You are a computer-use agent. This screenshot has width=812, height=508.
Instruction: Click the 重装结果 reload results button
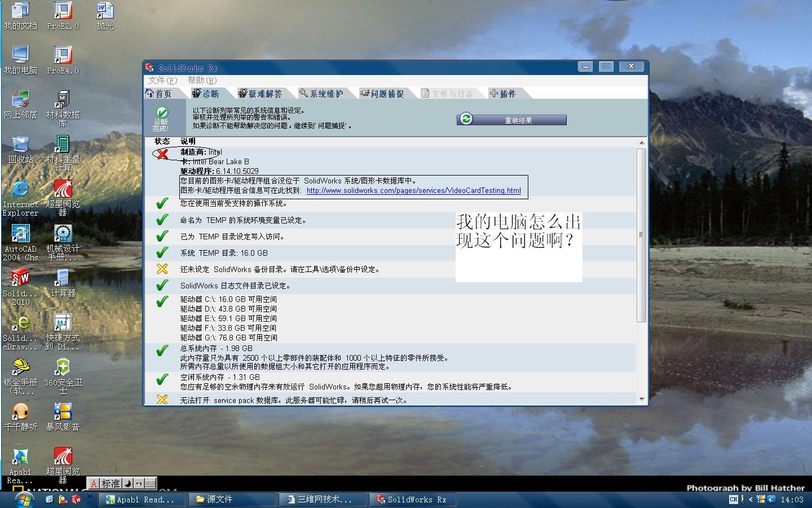tap(511, 120)
